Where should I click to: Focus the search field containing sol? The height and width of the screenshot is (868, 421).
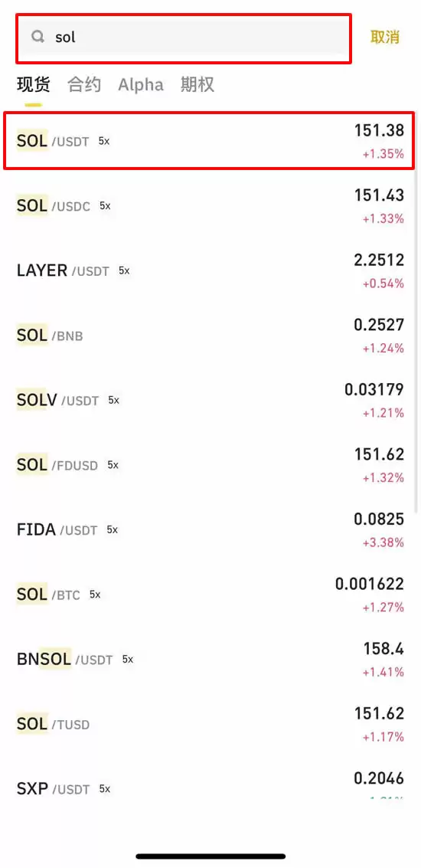(183, 38)
